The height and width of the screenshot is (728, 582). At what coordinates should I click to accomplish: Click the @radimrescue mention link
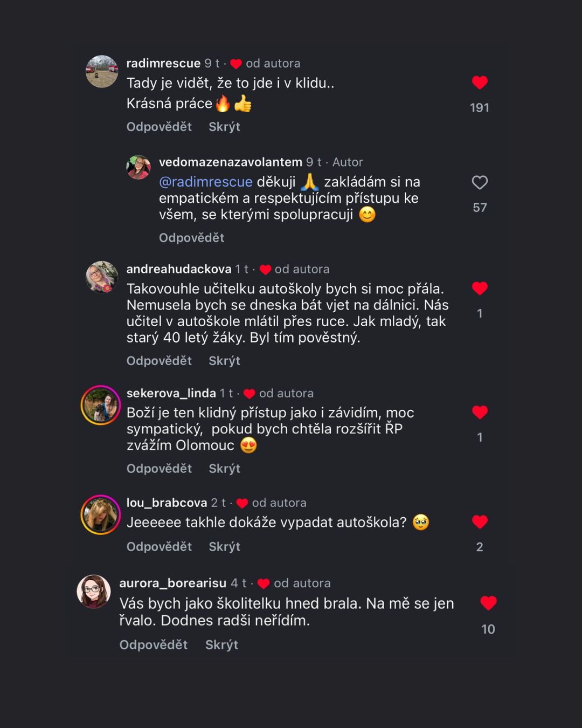[205, 182]
